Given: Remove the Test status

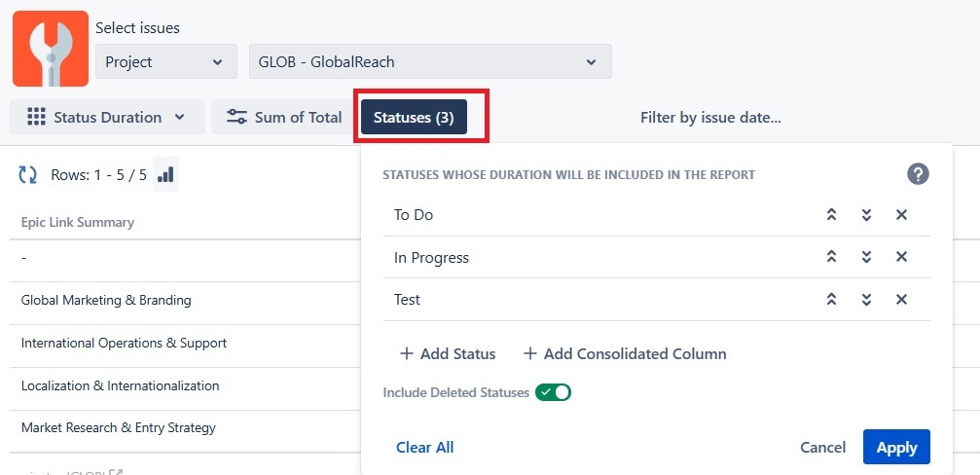Looking at the screenshot, I should click(901, 300).
